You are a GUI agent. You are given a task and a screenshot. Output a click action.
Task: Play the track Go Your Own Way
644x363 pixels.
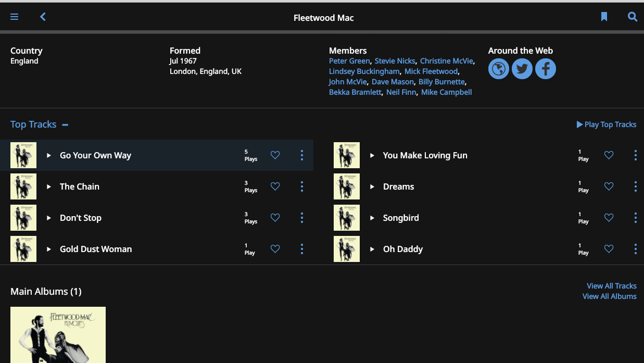(x=49, y=155)
